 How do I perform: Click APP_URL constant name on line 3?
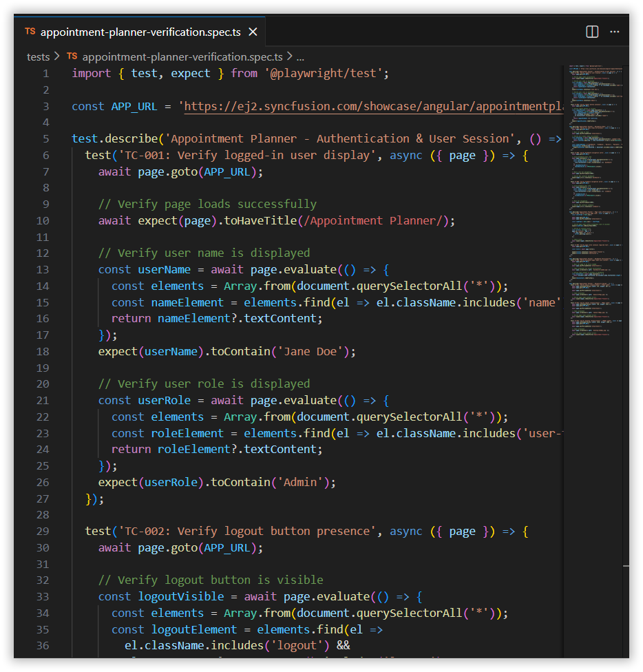[x=134, y=106]
